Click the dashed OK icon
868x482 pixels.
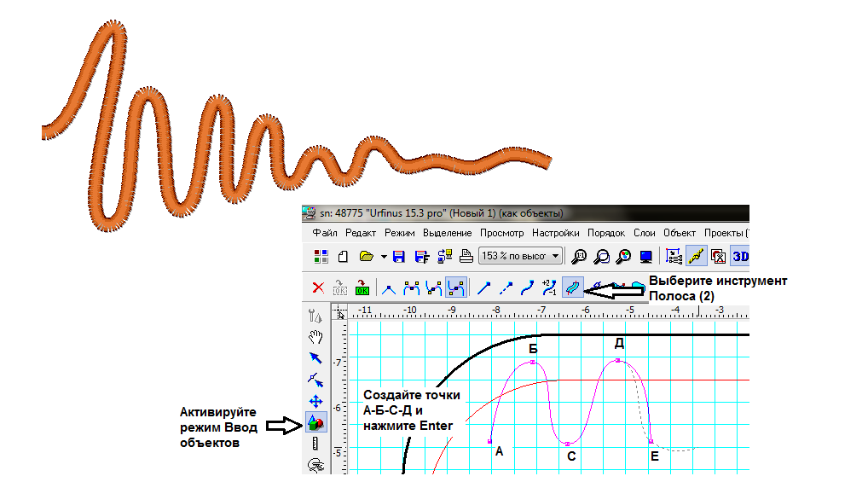coord(340,287)
